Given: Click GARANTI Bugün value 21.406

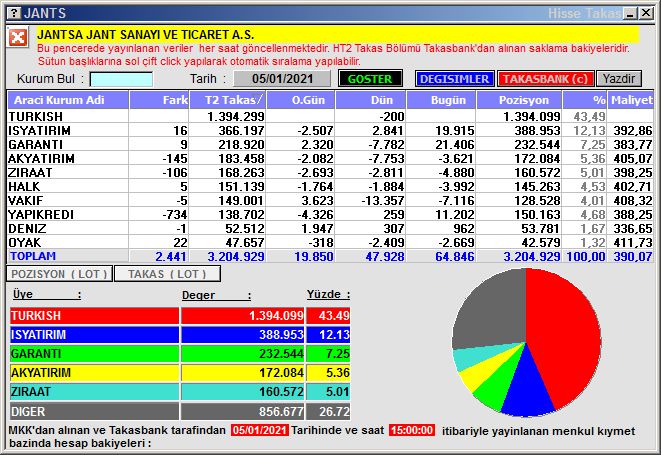Looking at the screenshot, I should click(455, 145).
